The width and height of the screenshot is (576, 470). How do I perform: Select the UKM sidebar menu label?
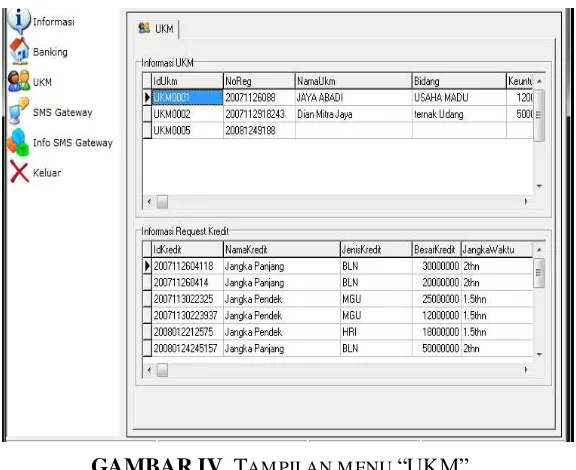point(42,82)
